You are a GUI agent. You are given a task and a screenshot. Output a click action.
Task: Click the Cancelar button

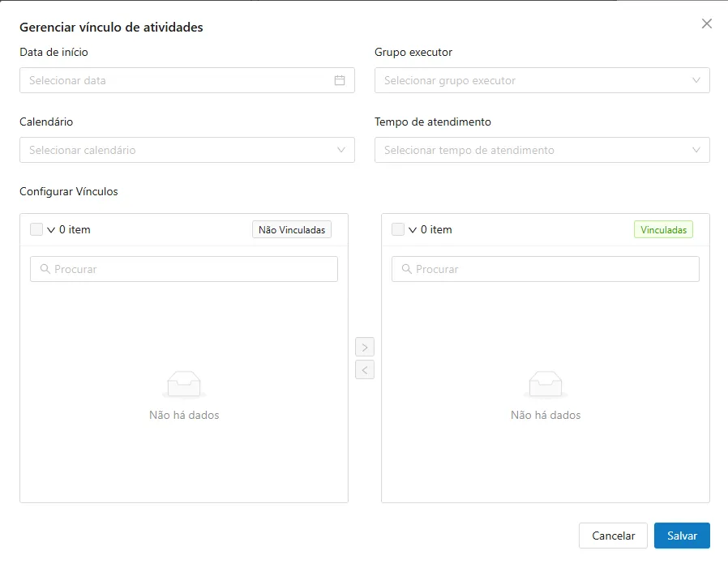613,536
